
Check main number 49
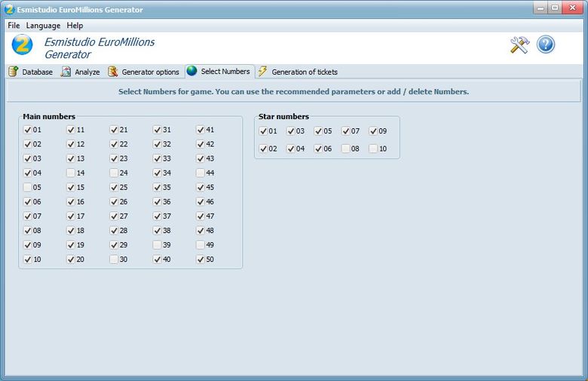[201, 245]
